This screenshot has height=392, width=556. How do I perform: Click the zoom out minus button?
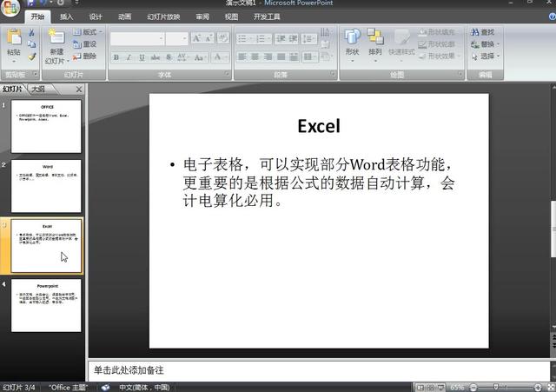pos(473,388)
